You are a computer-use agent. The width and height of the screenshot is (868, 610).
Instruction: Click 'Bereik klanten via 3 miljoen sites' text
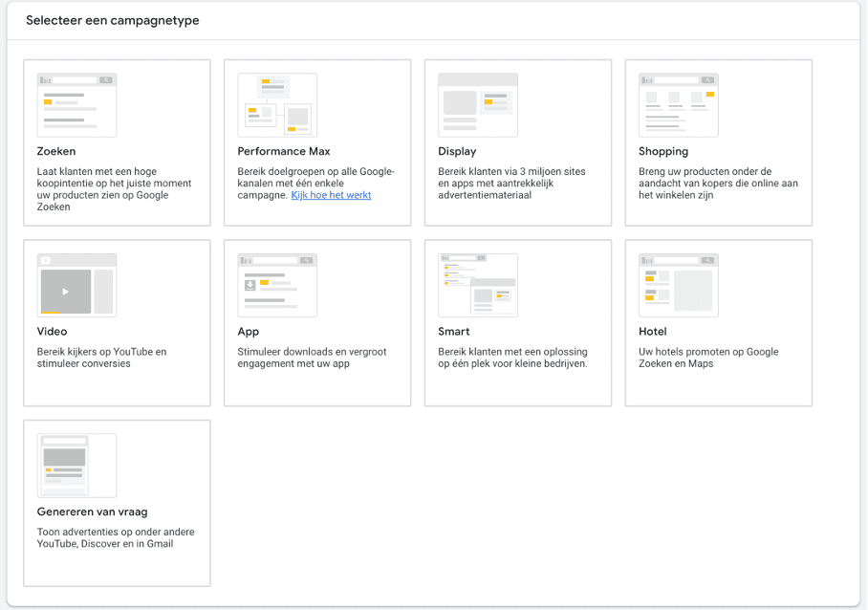511,184
